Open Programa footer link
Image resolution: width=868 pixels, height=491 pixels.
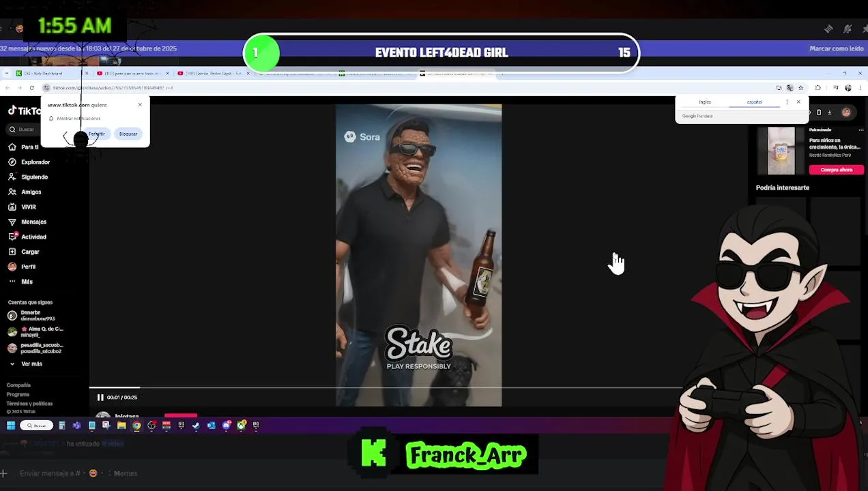[x=18, y=394]
